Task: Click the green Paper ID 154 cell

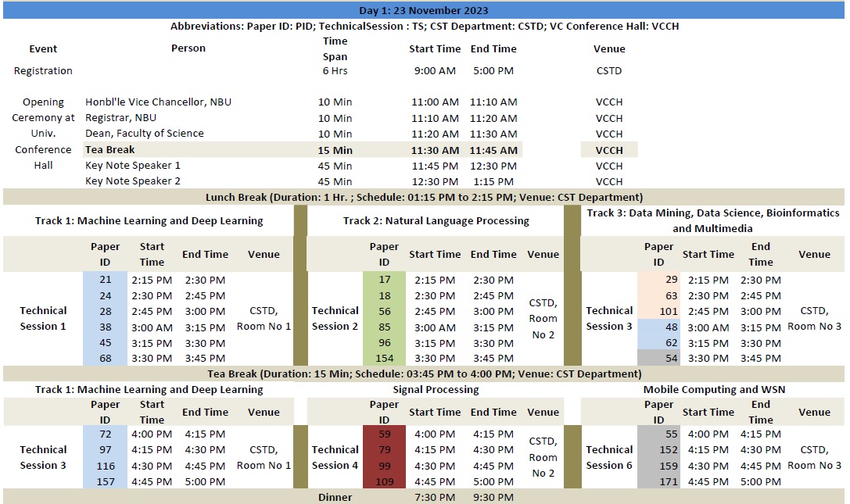Action: coord(384,359)
